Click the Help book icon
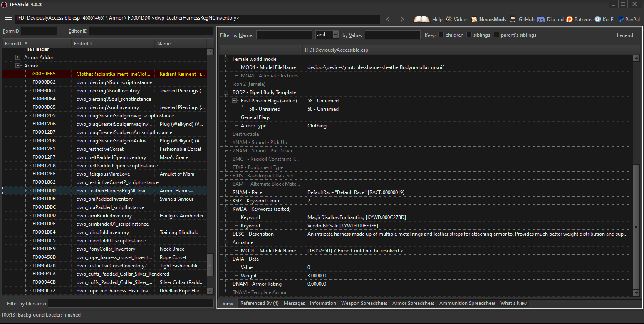This screenshot has height=324, width=644. [x=421, y=19]
